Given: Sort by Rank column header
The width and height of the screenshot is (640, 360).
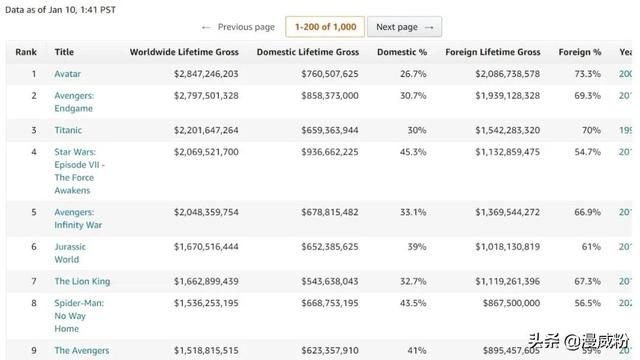Looking at the screenshot, I should [x=26, y=52].
